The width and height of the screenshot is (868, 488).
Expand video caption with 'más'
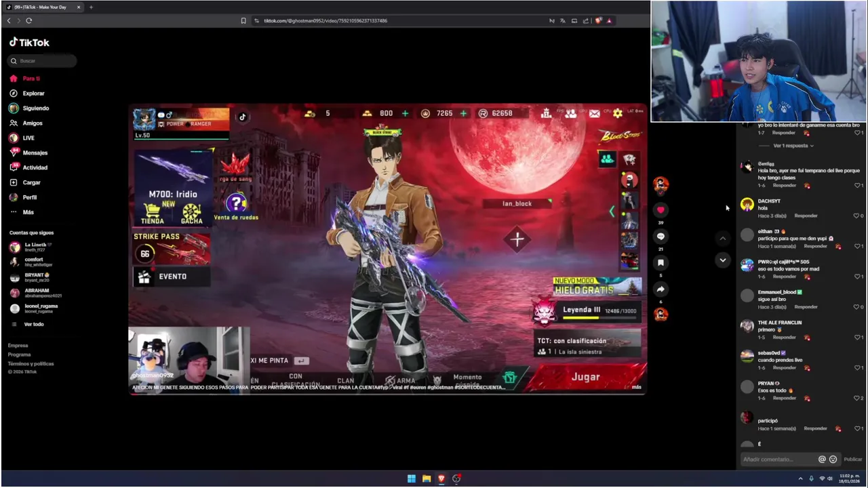[636, 387]
